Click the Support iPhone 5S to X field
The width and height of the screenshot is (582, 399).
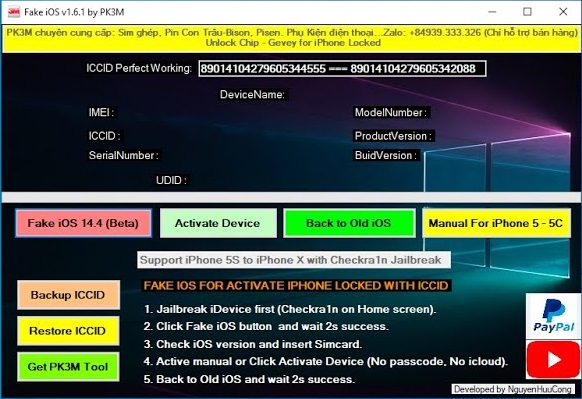click(x=294, y=260)
